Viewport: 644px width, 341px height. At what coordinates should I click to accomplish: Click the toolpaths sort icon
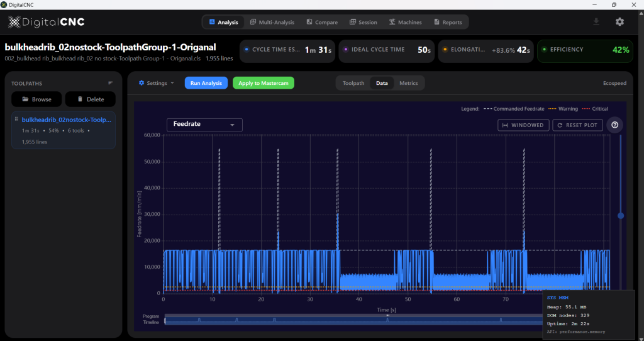tap(110, 83)
